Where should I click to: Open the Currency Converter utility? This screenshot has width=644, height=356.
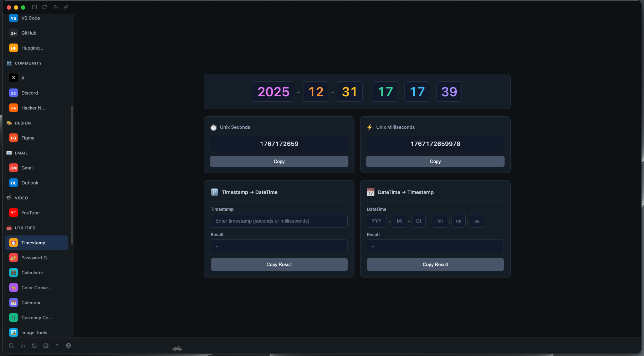(36, 317)
